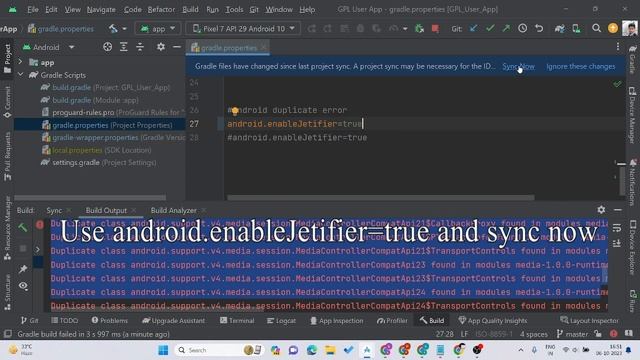Push commits with green arrow icon
640x360 pixels.
[506, 29]
